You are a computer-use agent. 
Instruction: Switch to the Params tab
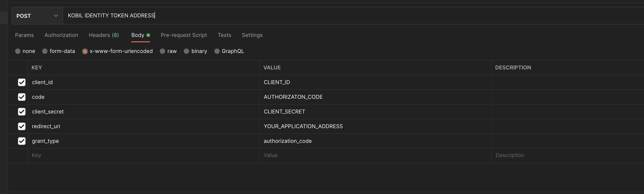click(x=24, y=35)
